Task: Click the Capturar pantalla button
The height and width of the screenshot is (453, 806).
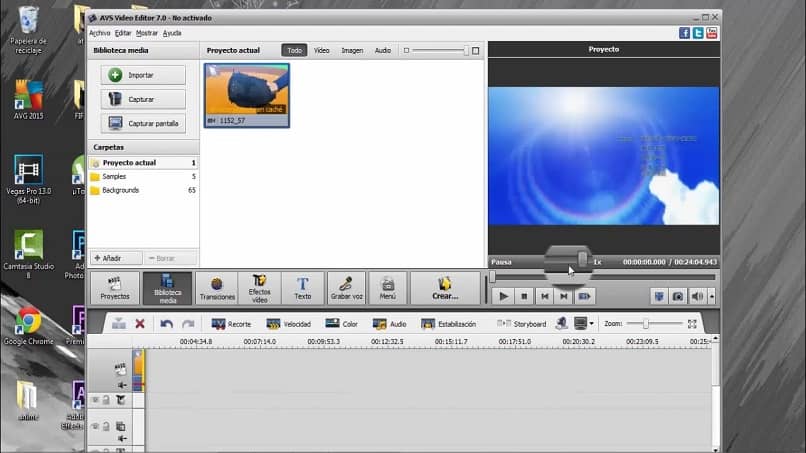Action: pos(143,123)
